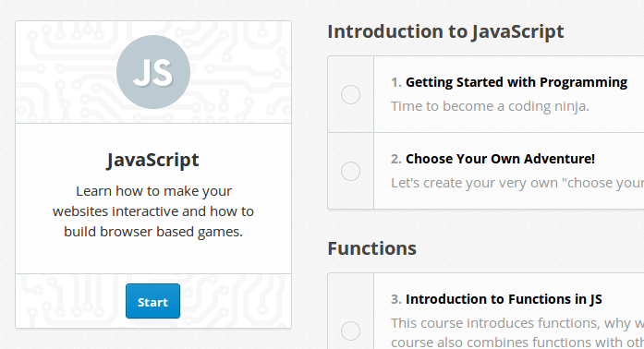This screenshot has width=644, height=349.
Task: Open the Getting Started with Programming lesson
Action: [x=516, y=82]
